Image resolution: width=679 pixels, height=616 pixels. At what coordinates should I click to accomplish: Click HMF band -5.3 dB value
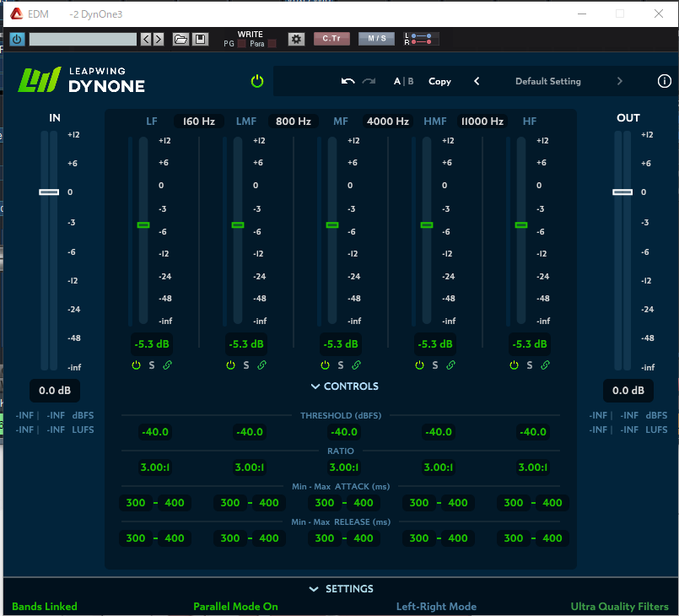click(434, 344)
